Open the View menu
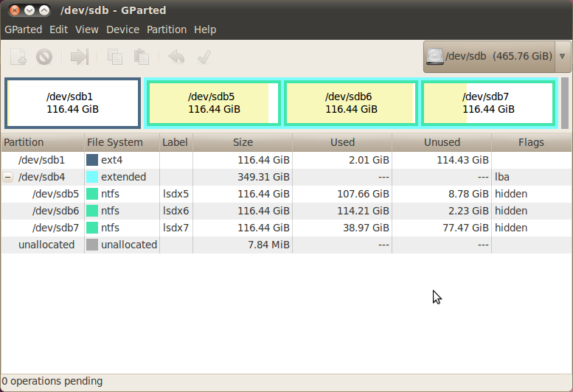The image size is (573, 392). pyautogui.click(x=86, y=29)
